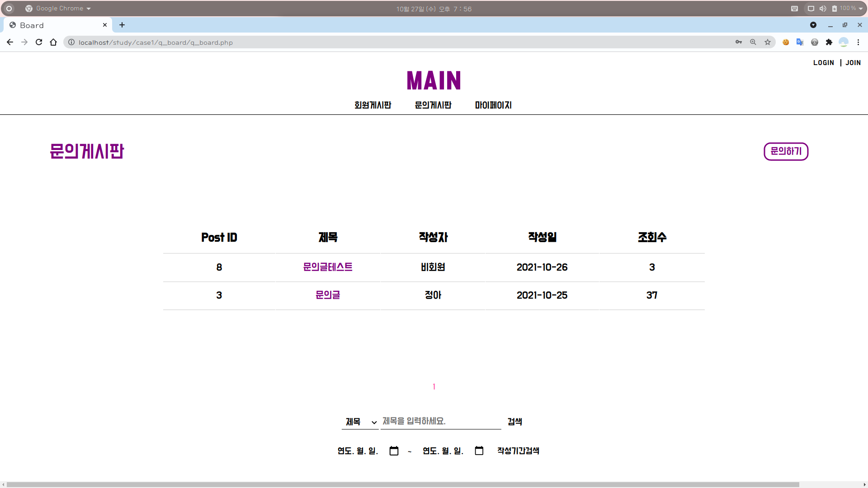Click the browser reload icon
The width and height of the screenshot is (868, 488).
(39, 42)
